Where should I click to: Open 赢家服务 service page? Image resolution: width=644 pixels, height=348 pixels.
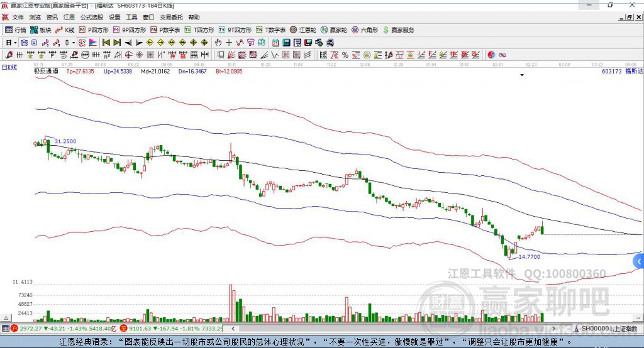tap(398, 30)
